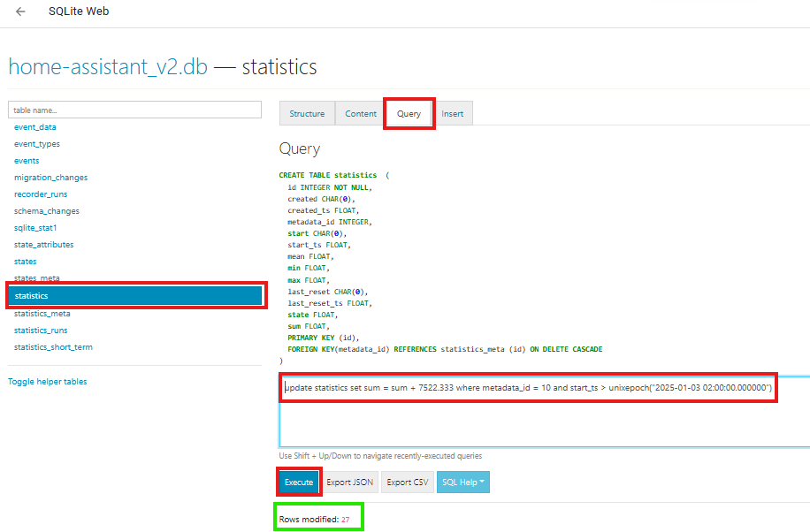Open the states_meta table
The image size is (810, 532).
click(x=36, y=277)
